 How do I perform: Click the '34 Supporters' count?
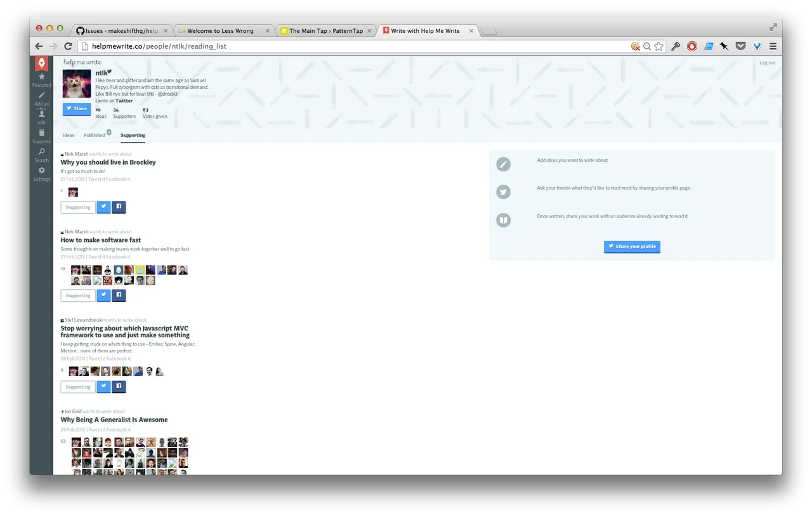124,113
